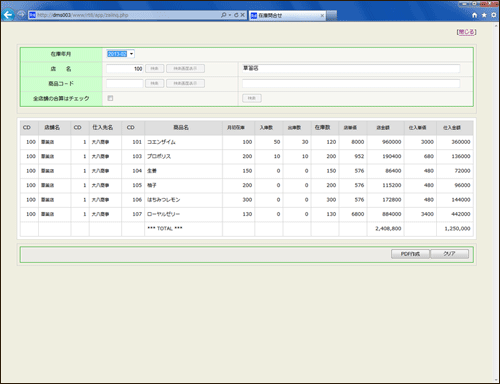This screenshot has width=500, height=384.
Task: Click the search magnifier in address bar
Action: pos(223,15)
